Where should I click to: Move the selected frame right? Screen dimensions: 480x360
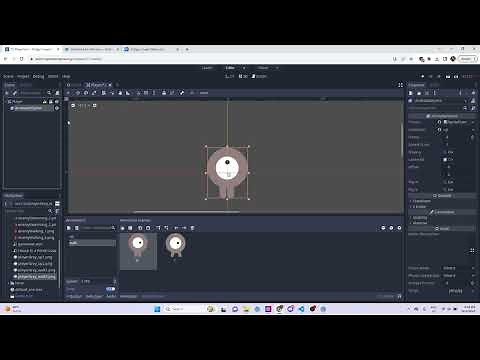point(184,228)
